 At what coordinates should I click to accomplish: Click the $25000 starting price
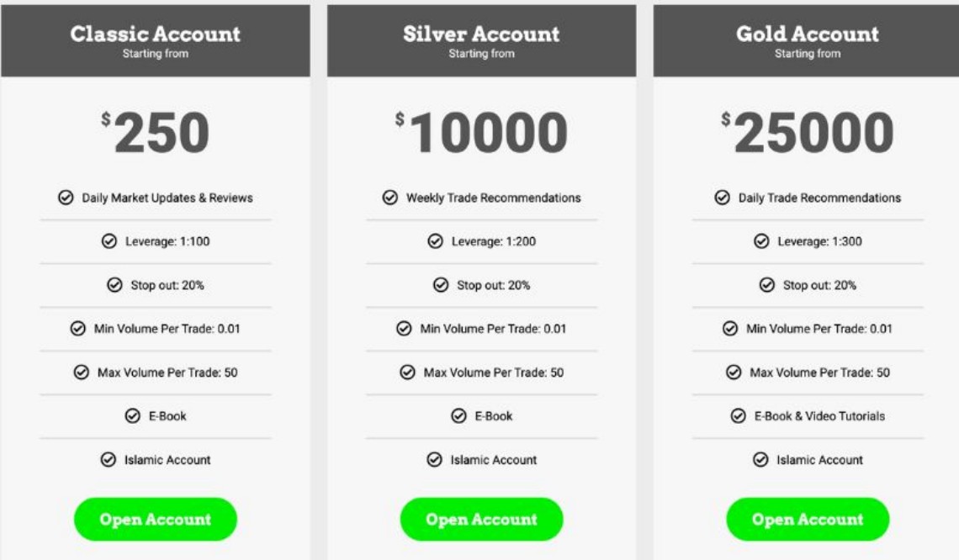pos(808,132)
